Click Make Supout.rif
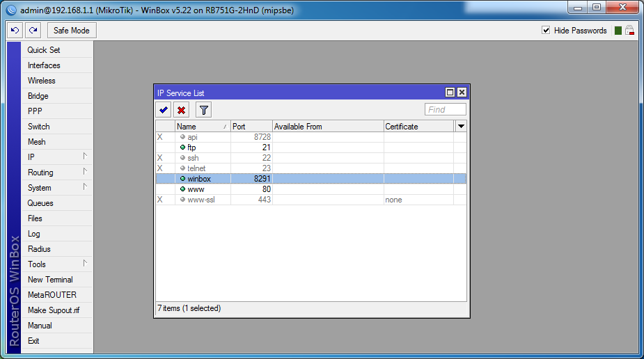Screen dimensions: 644x359 pyautogui.click(x=56, y=310)
